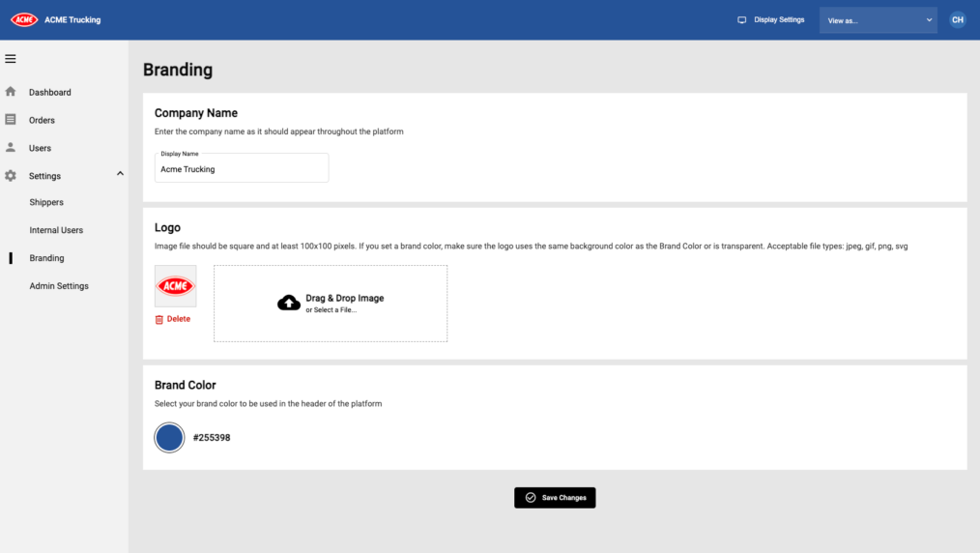Click the Display Settings monitor icon
Viewport: 980px width, 553px height.
point(741,20)
